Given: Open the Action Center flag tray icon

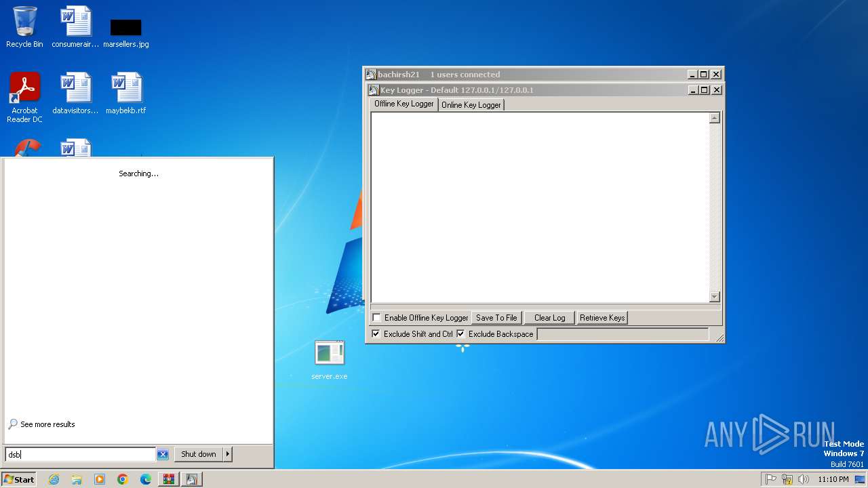Looking at the screenshot, I should click(771, 479).
